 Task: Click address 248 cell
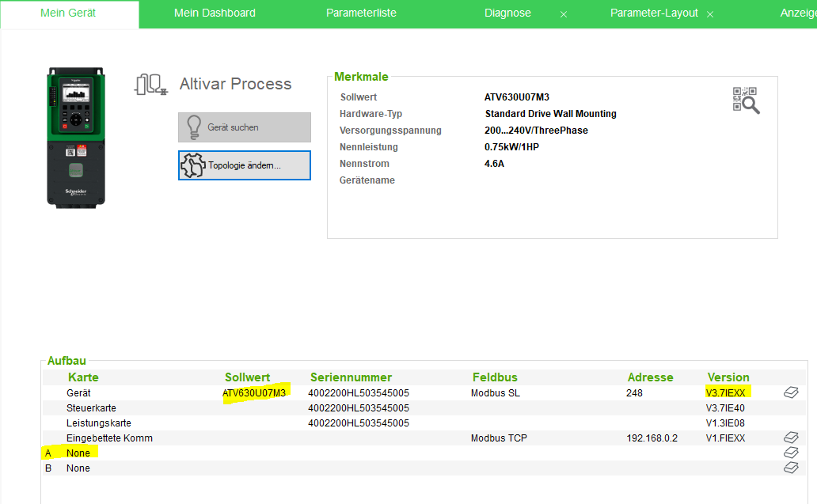(x=634, y=393)
